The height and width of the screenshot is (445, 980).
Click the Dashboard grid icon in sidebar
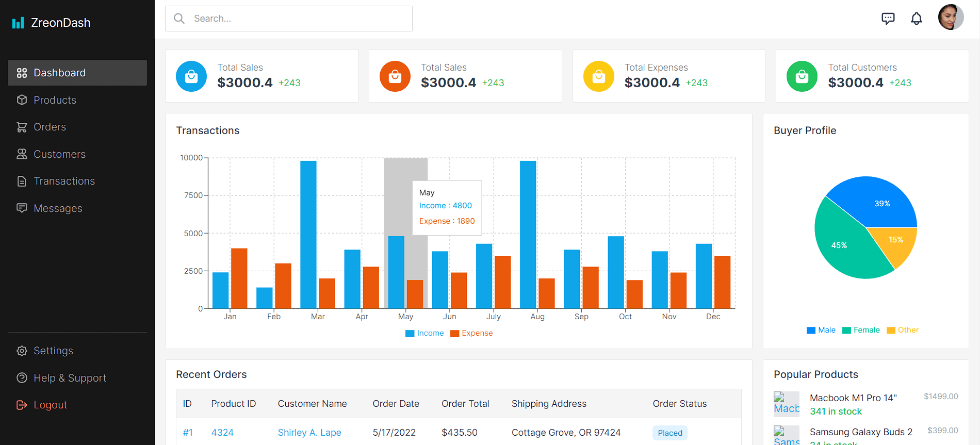22,73
